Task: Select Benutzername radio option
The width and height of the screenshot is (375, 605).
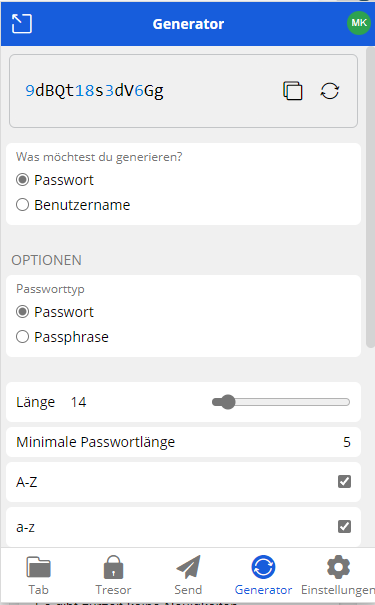Action: click(22, 204)
